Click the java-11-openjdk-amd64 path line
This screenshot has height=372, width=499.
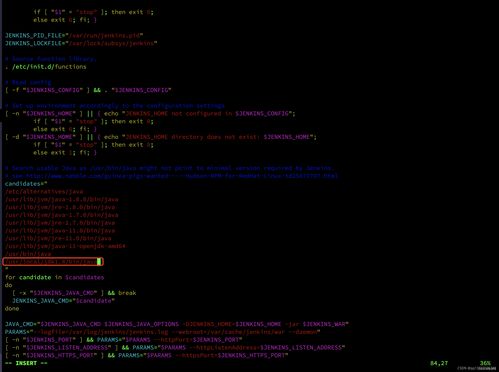(65, 246)
